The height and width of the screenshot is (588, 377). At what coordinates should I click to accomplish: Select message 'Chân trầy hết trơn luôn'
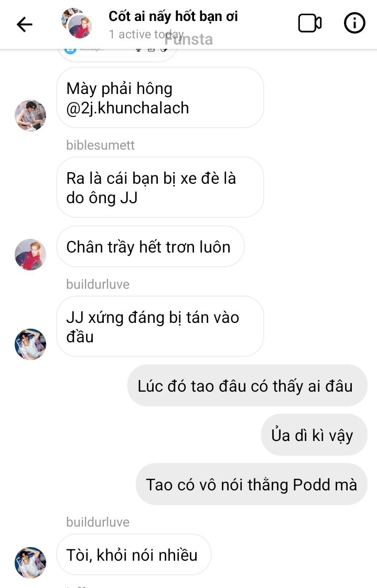point(150,247)
